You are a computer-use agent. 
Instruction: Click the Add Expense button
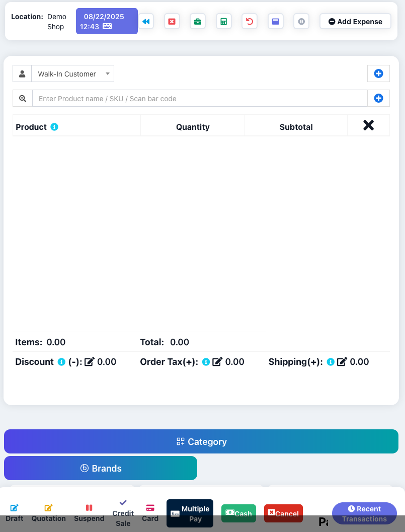355,22
